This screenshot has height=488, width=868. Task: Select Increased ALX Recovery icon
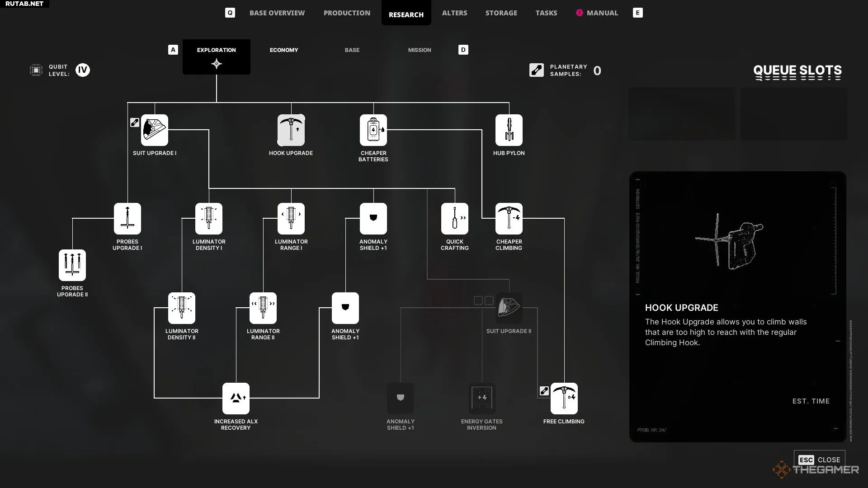(236, 399)
